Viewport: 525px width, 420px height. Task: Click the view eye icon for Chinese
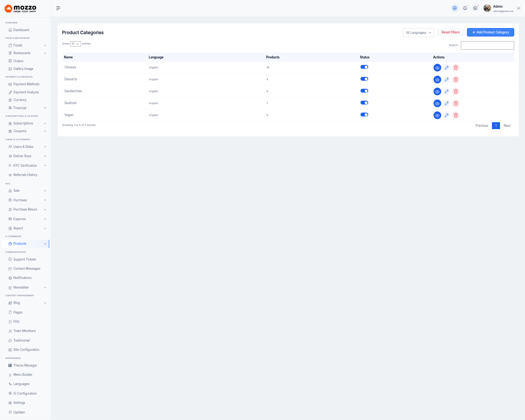pyautogui.click(x=437, y=68)
